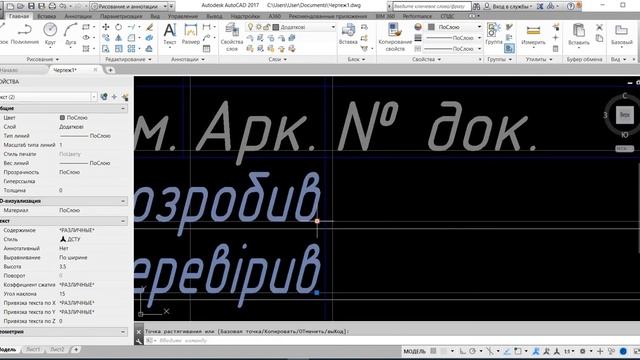The height and width of the screenshot is (360, 640).
Task: Click Match Properties (Копирование свойств) icon
Action: tap(395, 37)
